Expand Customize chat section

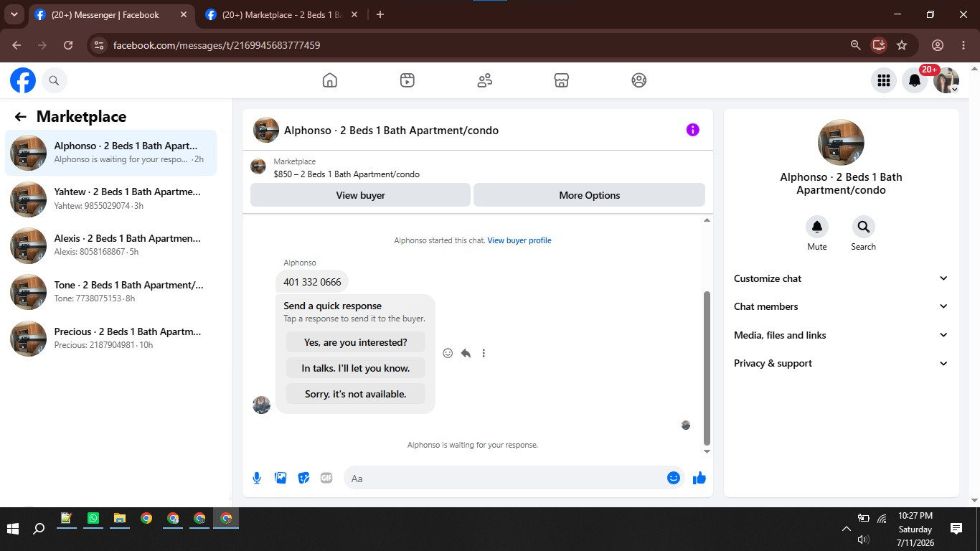tap(841, 278)
